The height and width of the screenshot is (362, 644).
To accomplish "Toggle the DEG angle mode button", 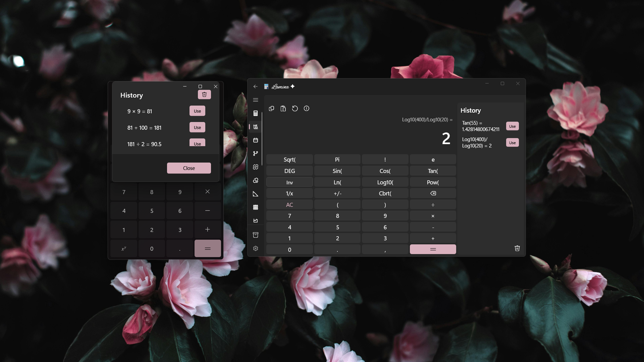I will [x=289, y=171].
